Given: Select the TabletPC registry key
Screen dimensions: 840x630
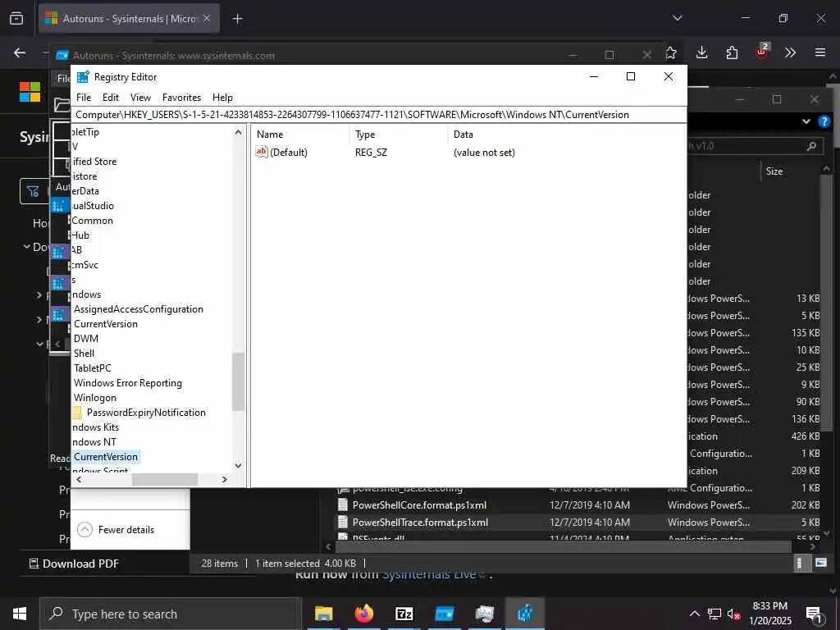Looking at the screenshot, I should (x=92, y=368).
